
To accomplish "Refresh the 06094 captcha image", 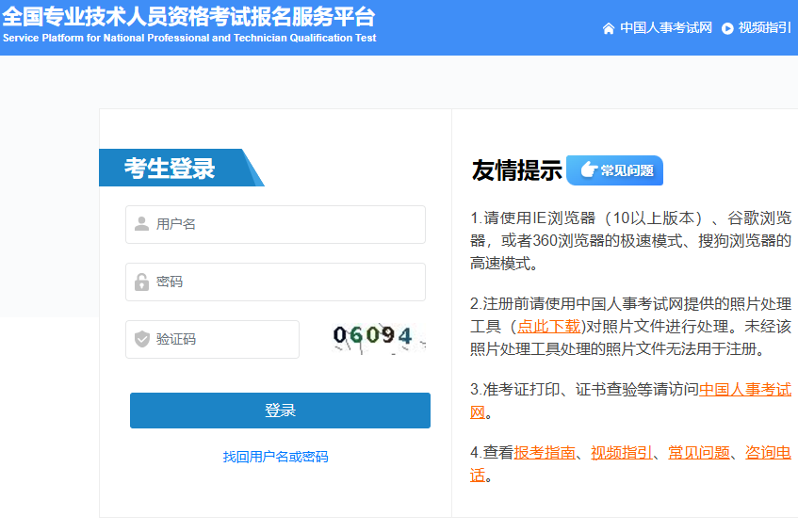I will pos(376,338).
